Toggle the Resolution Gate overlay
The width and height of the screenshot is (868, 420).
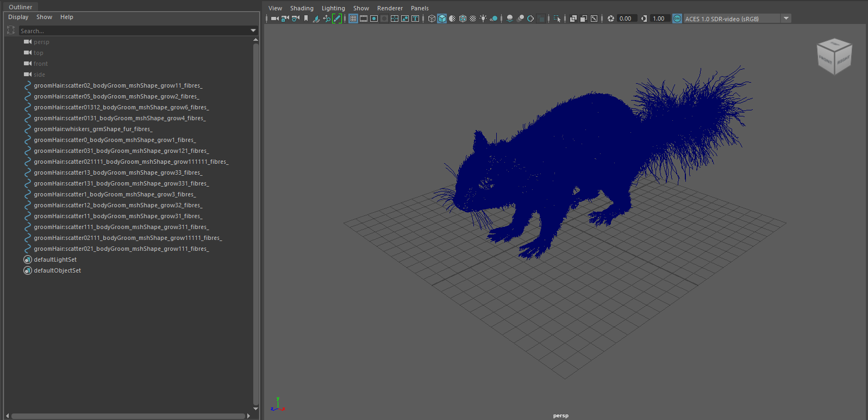[374, 18]
